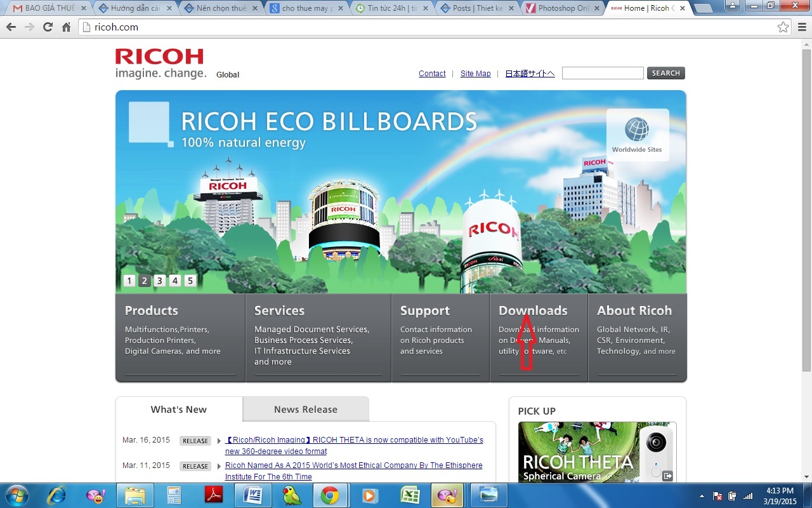Open the Worldwide Sites globe tile
The height and width of the screenshot is (508, 812).
[x=637, y=135]
